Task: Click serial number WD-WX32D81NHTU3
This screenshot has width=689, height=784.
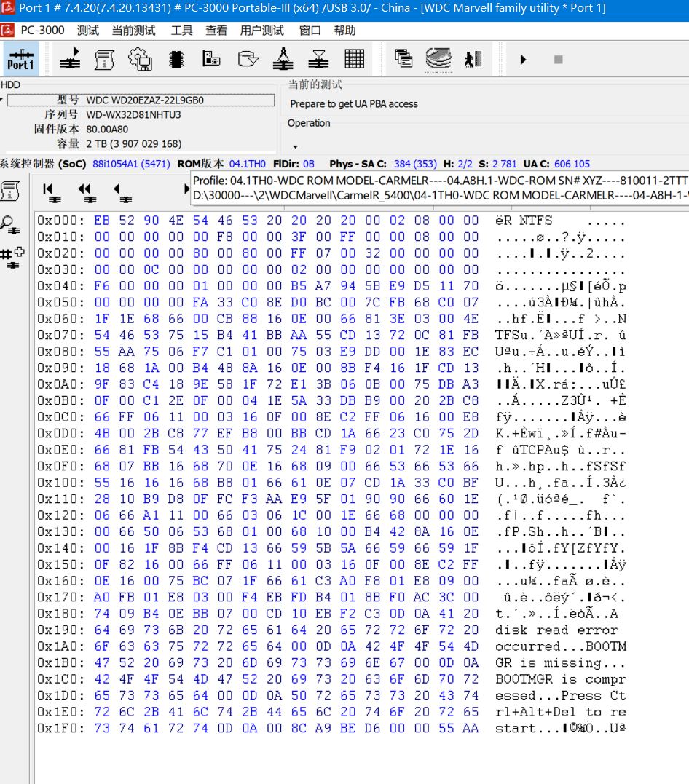Action: click(x=133, y=114)
